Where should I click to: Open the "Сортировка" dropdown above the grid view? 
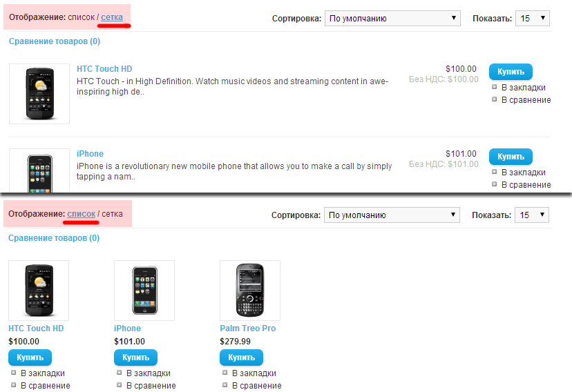pyautogui.click(x=391, y=215)
